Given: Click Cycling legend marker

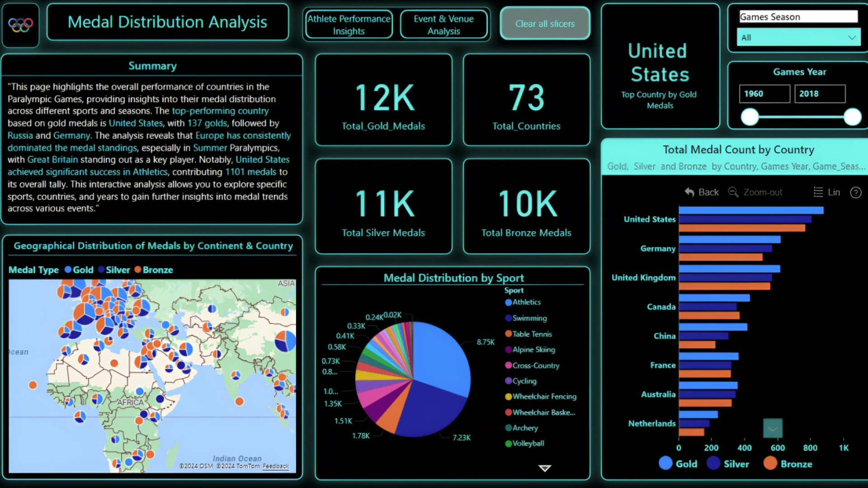Looking at the screenshot, I should point(508,381).
